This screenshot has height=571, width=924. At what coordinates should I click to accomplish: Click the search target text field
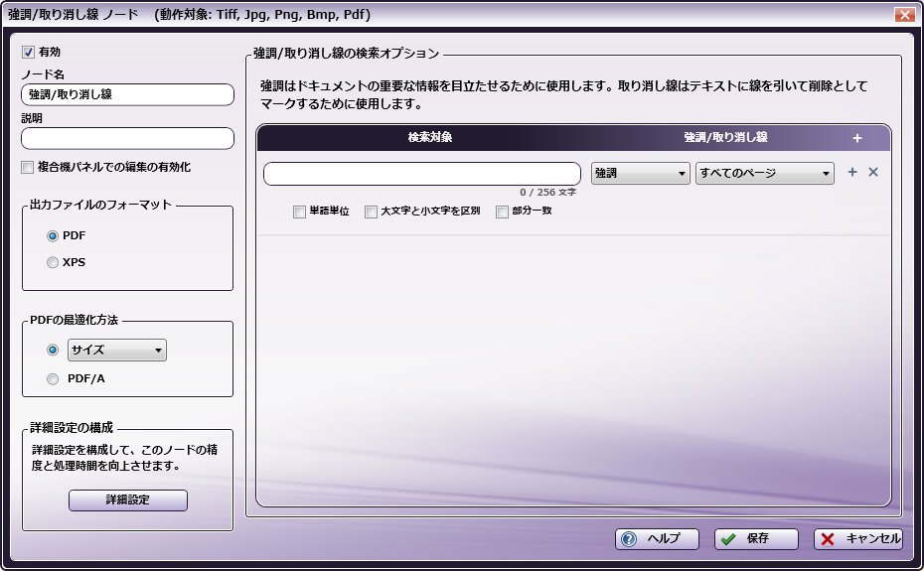[422, 174]
